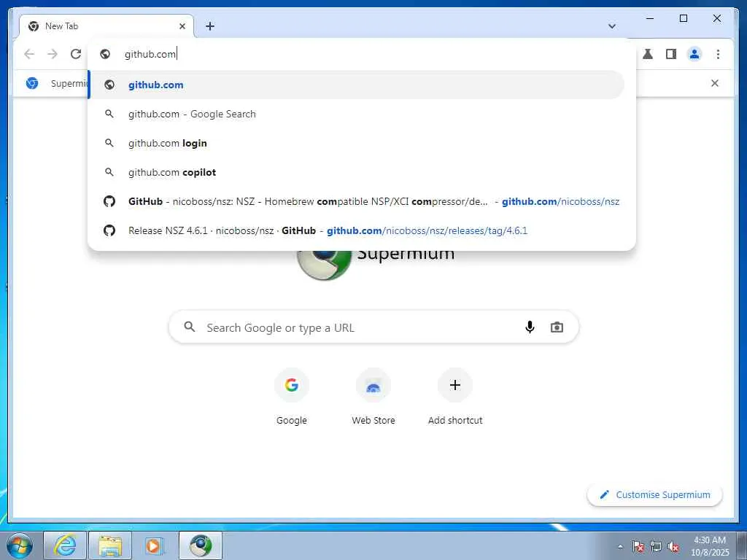Open Windows Media Player from the taskbar

155,545
